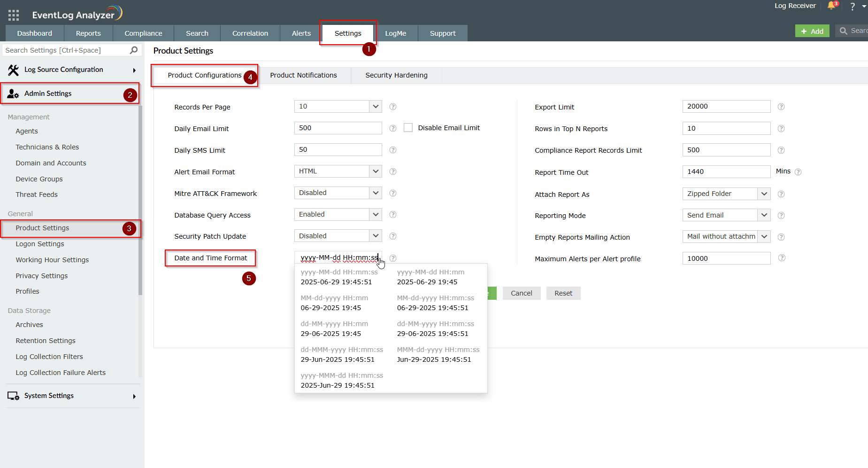Show help for Records Per Page
This screenshot has width=868, height=468.
click(x=393, y=107)
